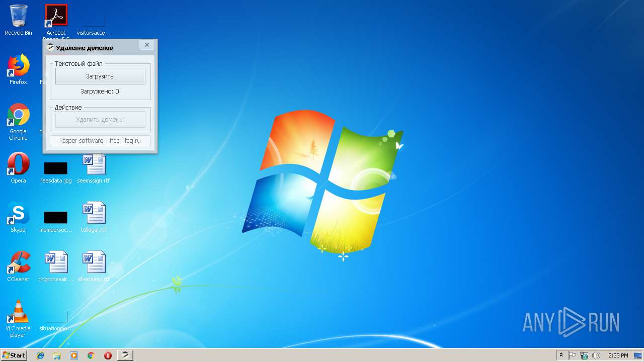Open Internet Explorer from taskbar
The height and width of the screenshot is (362, 644).
[x=40, y=355]
